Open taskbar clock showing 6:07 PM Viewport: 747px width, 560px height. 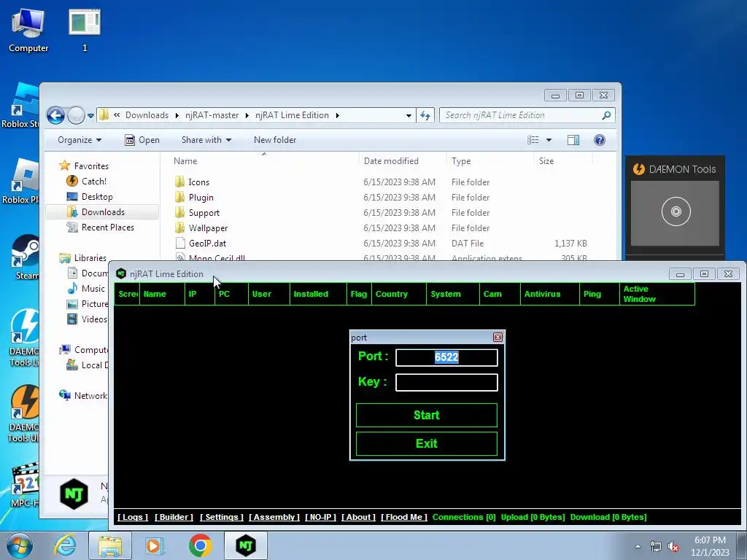(710, 546)
